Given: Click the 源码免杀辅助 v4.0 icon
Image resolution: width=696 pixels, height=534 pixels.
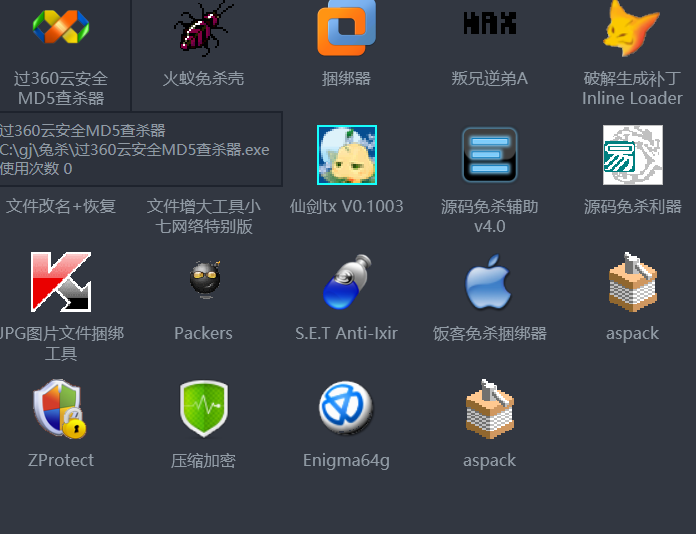Looking at the screenshot, I should tap(490, 155).
